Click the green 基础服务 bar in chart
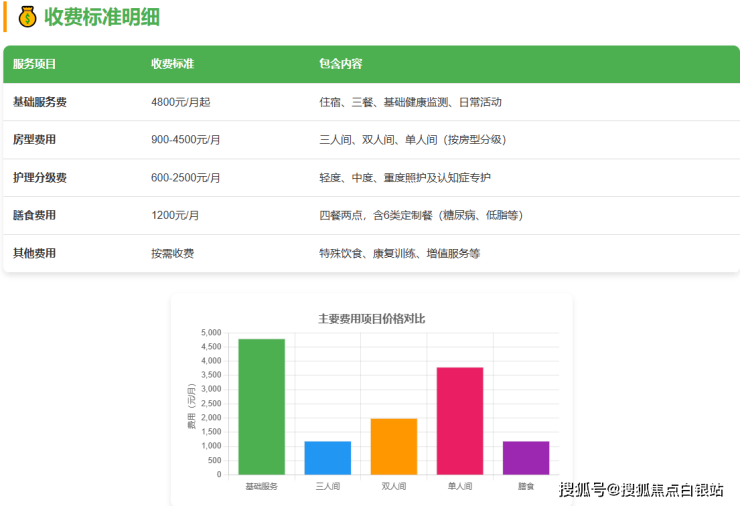Viewport: 740px width, 506px height. tap(262, 407)
